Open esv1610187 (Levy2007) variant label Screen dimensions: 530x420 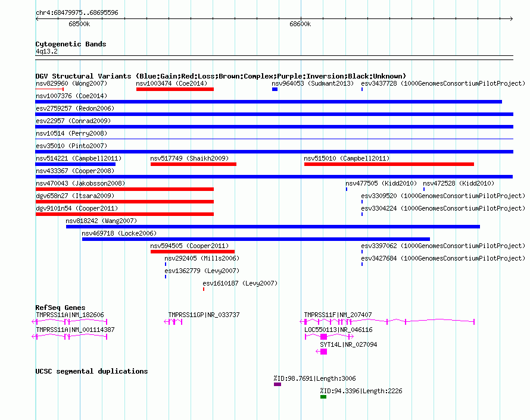pyautogui.click(x=240, y=283)
